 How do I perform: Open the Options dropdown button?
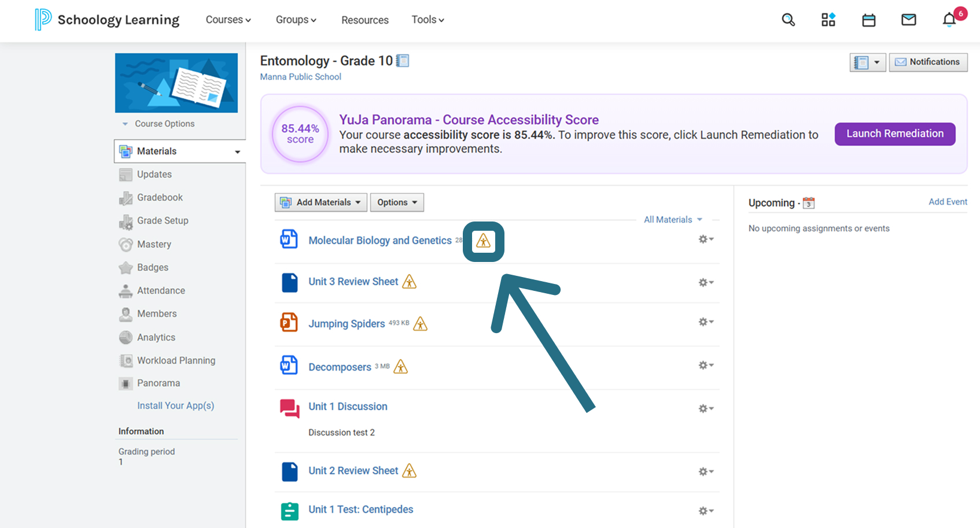[397, 202]
